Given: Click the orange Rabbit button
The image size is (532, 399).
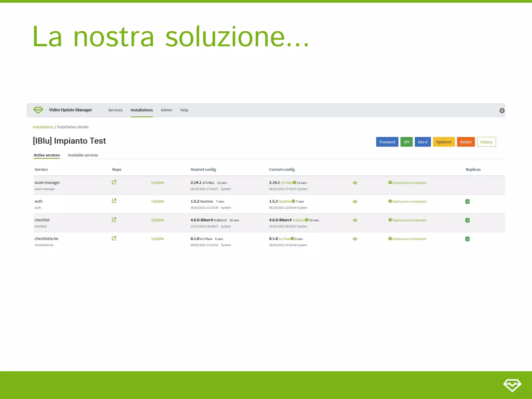Looking at the screenshot, I should point(466,142).
